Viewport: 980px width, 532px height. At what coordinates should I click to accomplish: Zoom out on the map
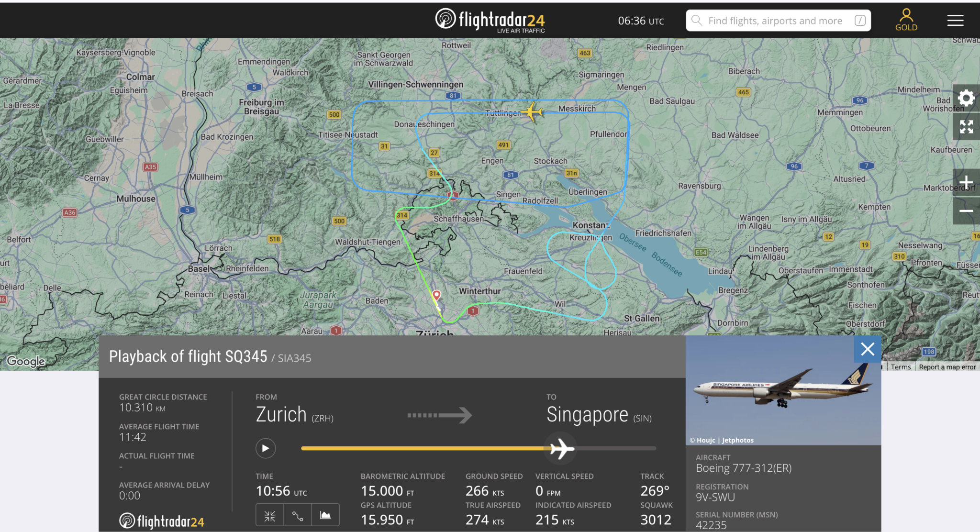[x=966, y=211]
